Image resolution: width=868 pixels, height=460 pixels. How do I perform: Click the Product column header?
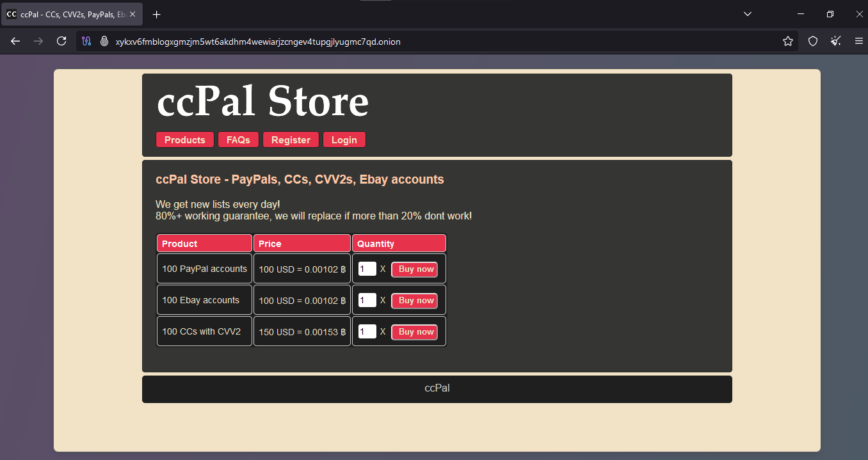point(204,243)
